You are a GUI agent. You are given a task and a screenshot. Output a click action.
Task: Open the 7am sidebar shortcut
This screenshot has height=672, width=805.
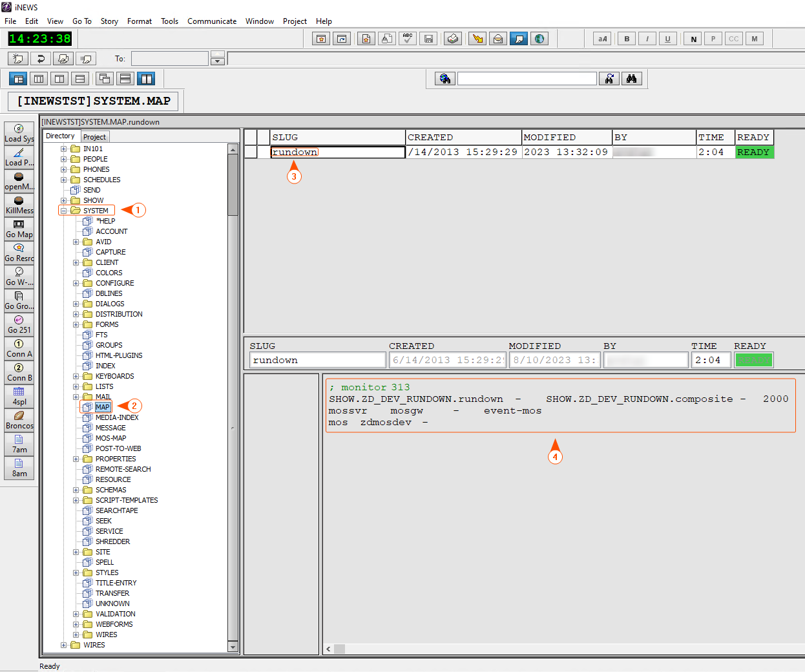pyautogui.click(x=19, y=444)
